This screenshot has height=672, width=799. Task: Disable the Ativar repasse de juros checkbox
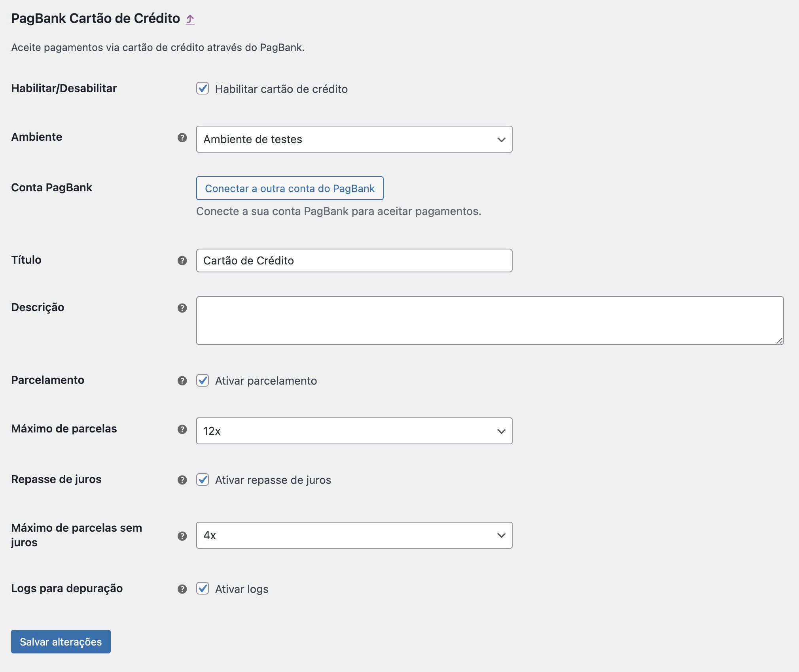tap(203, 479)
